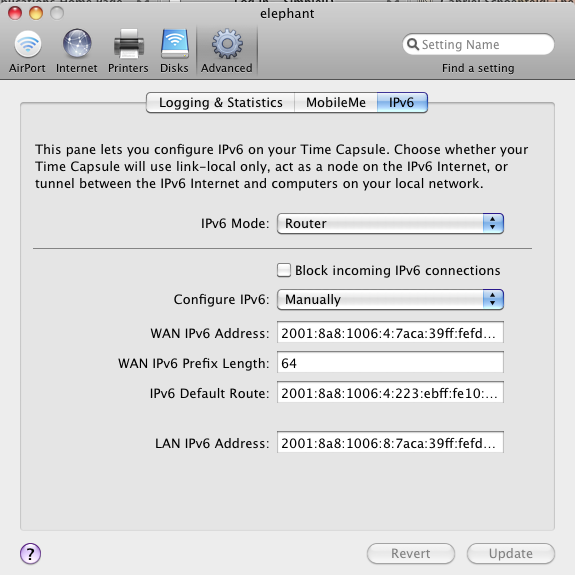Click the 'LAN IPv6 Address:' label
Screen dimensions: 575x575
(x=212, y=443)
